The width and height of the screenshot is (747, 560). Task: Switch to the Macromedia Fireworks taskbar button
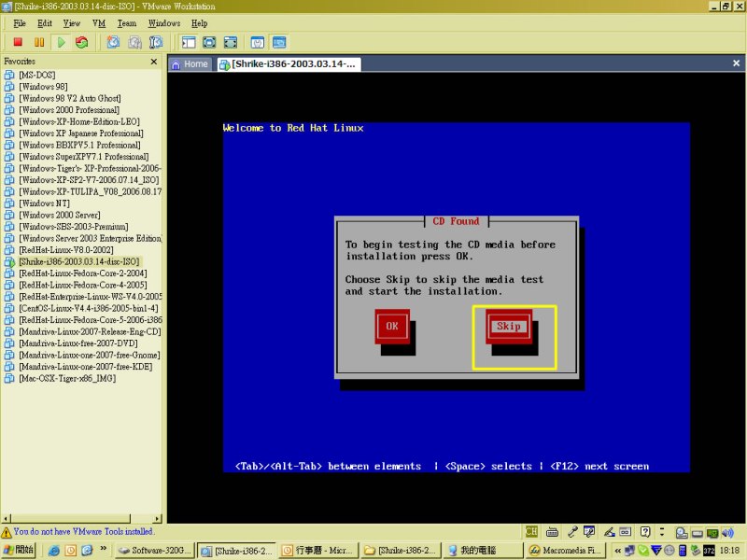(x=565, y=551)
